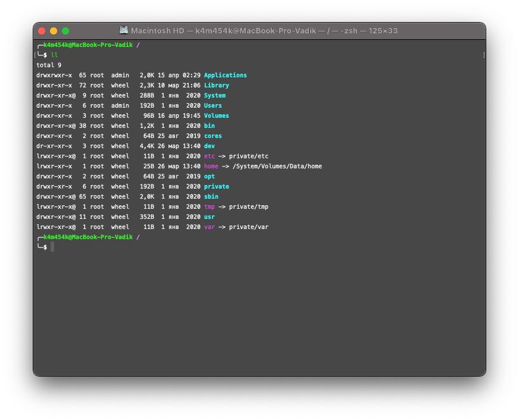The height and width of the screenshot is (420, 519).
Task: Select the 'Library' directory name
Action: click(217, 85)
